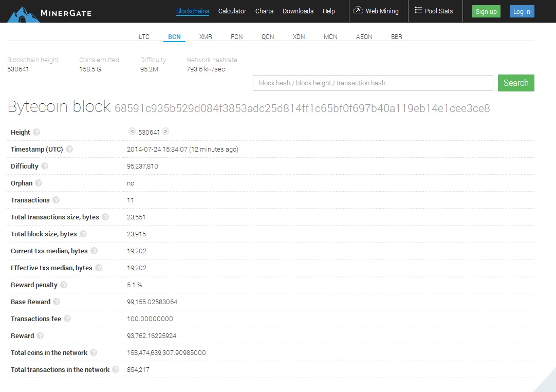556x392 pixels.
Task: Show help for the Reward row
Action: [x=41, y=335]
